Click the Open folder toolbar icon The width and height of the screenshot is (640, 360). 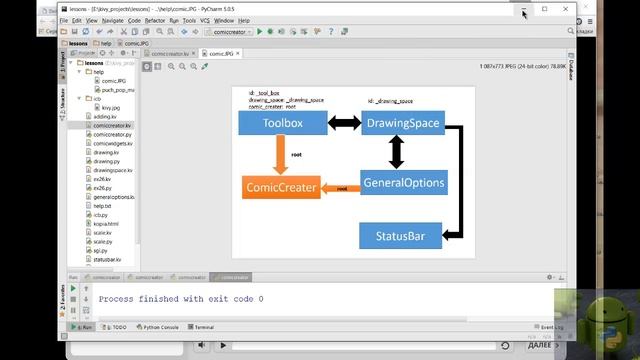pyautogui.click(x=64, y=31)
